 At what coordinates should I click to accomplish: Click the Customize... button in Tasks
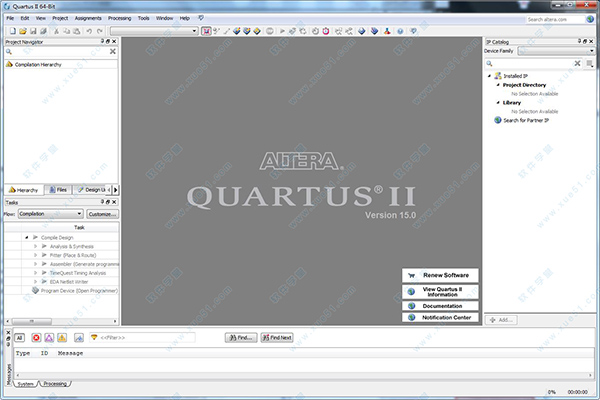(102, 214)
